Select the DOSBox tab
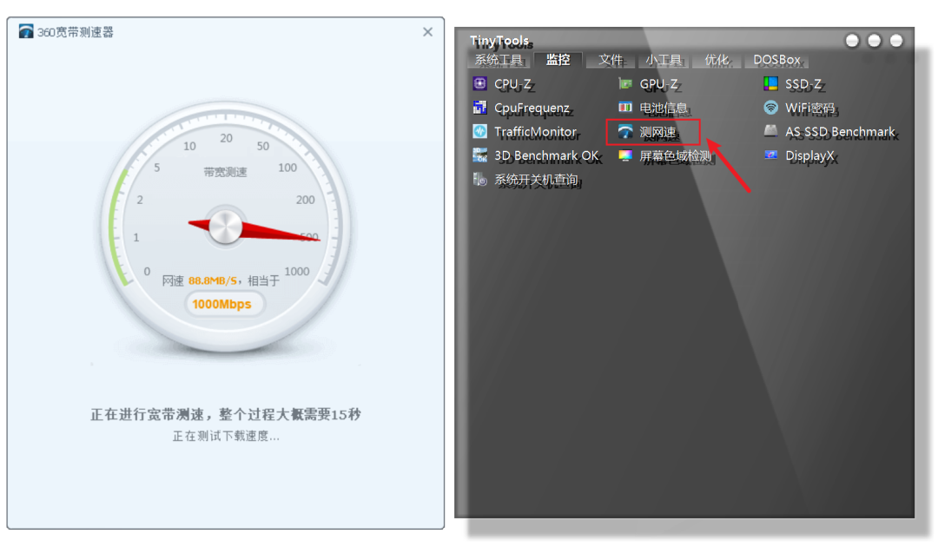 click(x=776, y=60)
